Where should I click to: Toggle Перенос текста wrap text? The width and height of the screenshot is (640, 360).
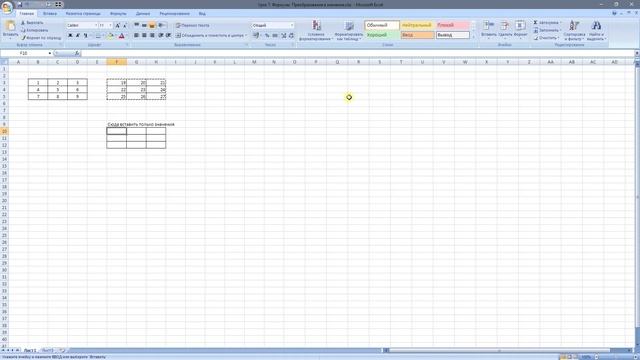pyautogui.click(x=193, y=25)
